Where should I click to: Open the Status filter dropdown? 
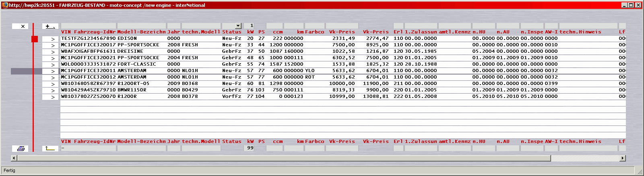coord(238,26)
